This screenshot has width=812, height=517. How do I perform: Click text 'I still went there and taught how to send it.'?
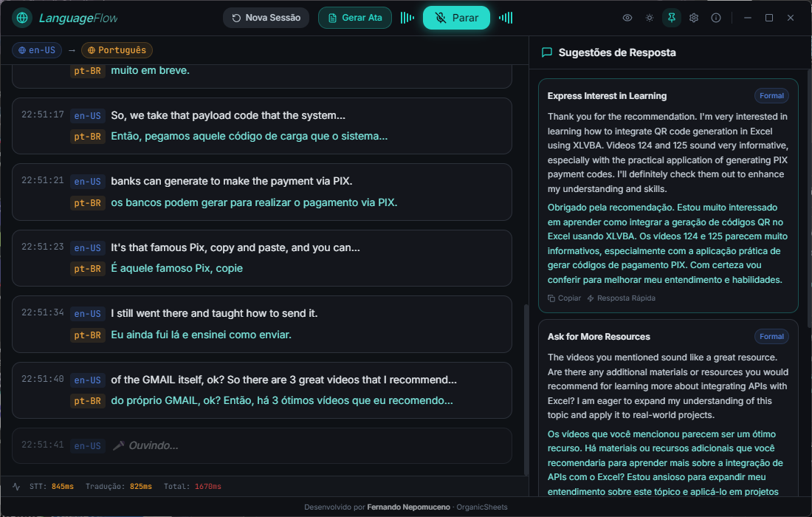click(214, 313)
